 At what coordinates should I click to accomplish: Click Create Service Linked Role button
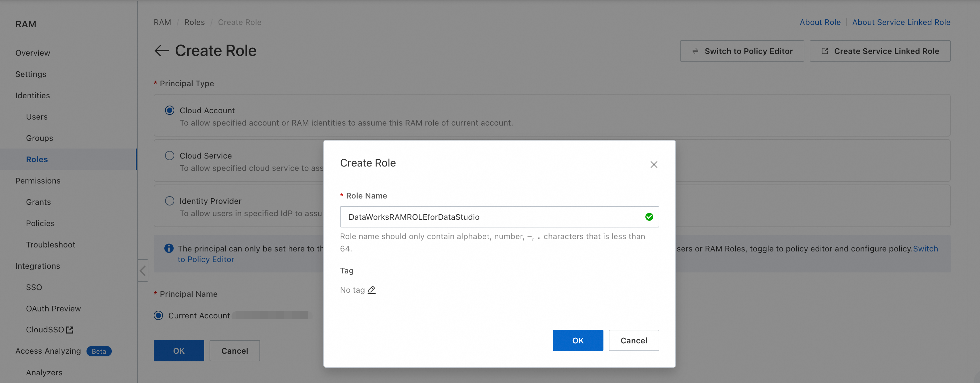pos(880,51)
